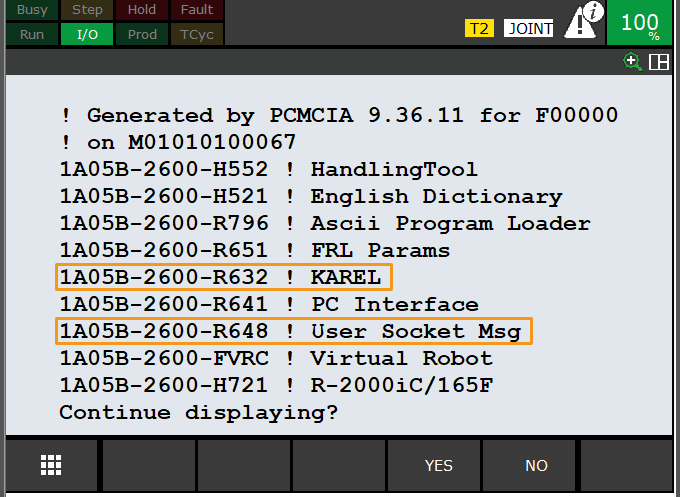Screen dimensions: 680x497
Task: Click the JOINT coordinate label
Action: tap(530, 28)
